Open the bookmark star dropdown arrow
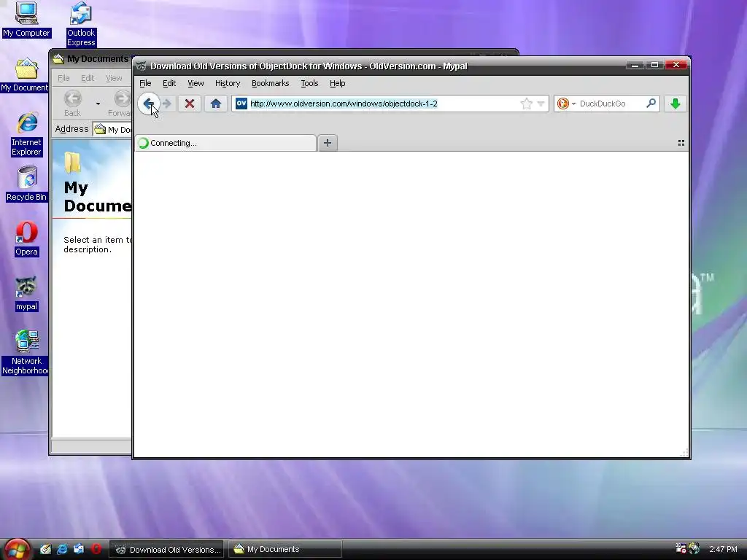Image resolution: width=747 pixels, height=560 pixels. point(541,104)
